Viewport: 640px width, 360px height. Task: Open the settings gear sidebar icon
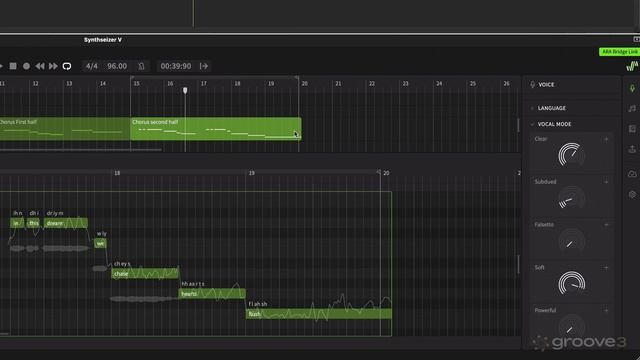click(632, 194)
